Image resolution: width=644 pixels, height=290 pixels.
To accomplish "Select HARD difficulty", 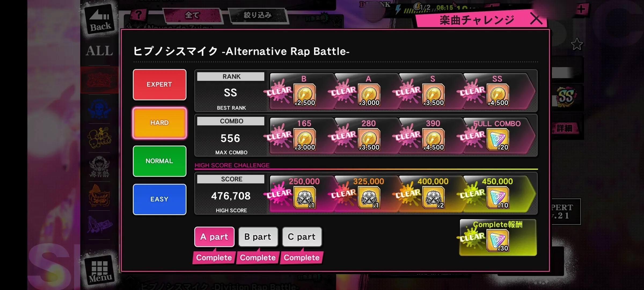I will pyautogui.click(x=159, y=123).
